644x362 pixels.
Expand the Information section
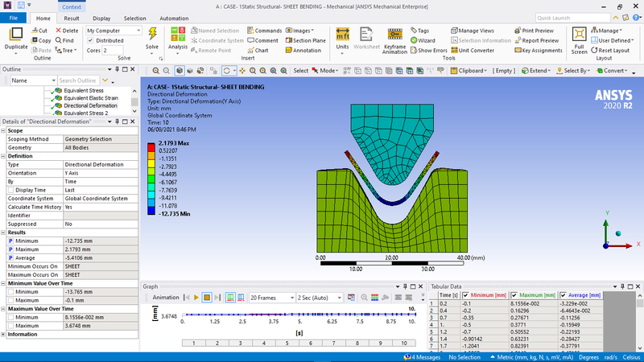point(3,334)
